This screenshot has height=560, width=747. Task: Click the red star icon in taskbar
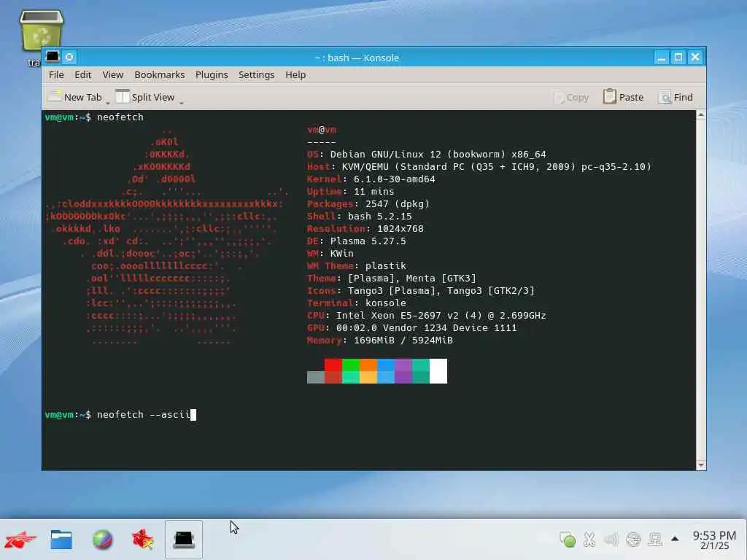143,540
